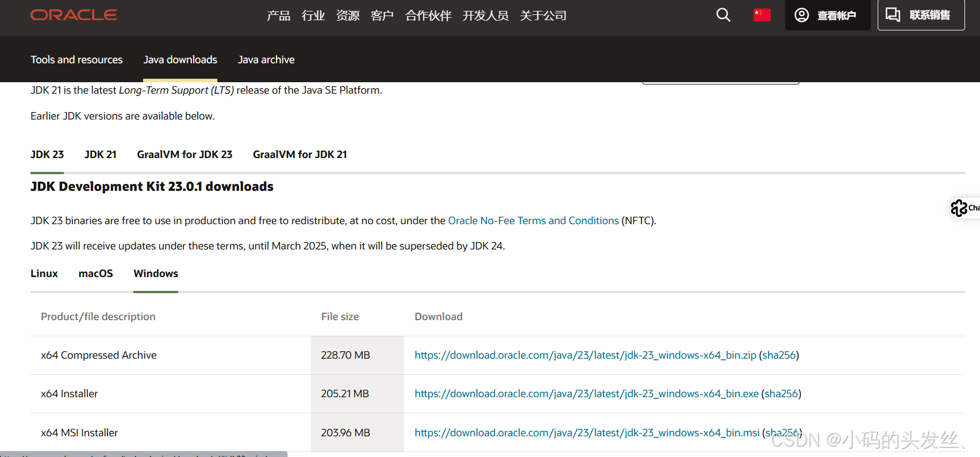
Task: Open the 产品 menu
Action: (279, 16)
